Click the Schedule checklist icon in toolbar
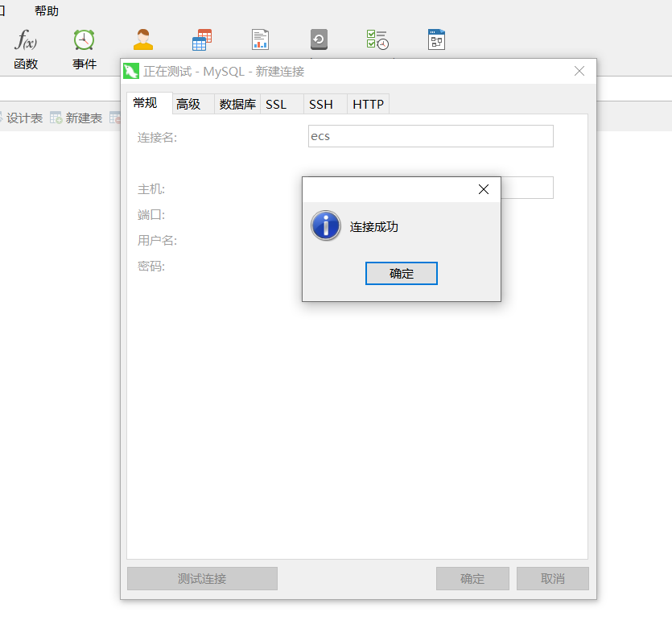The height and width of the screenshot is (641, 672). pyautogui.click(x=377, y=40)
